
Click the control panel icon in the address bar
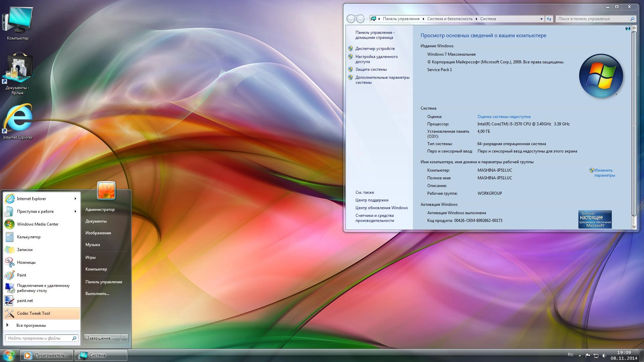tap(373, 19)
